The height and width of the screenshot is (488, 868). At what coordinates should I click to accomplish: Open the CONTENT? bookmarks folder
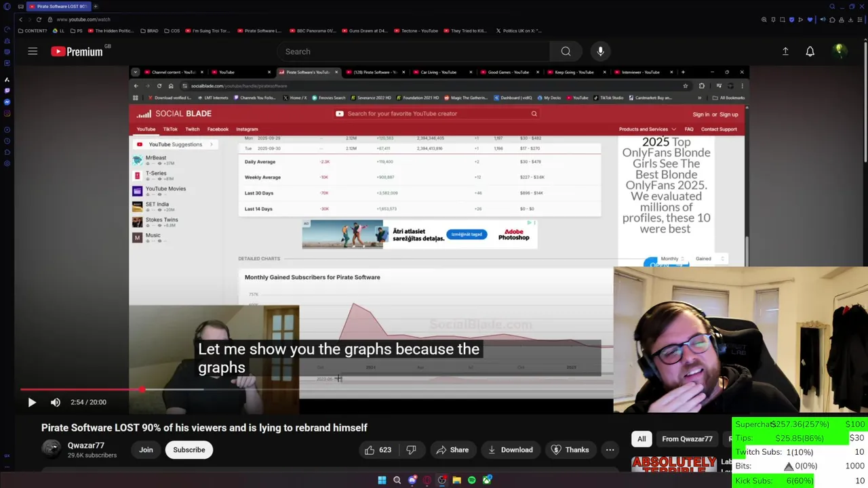coord(33,30)
